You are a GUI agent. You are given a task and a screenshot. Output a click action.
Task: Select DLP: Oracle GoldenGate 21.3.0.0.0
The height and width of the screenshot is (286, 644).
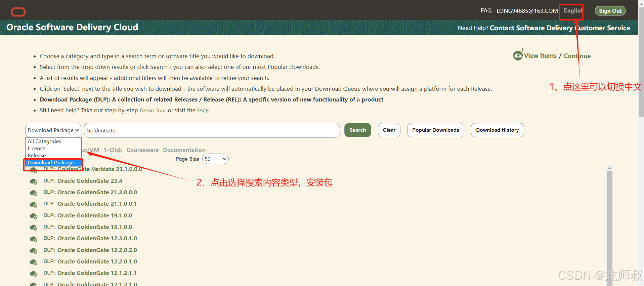click(x=90, y=192)
